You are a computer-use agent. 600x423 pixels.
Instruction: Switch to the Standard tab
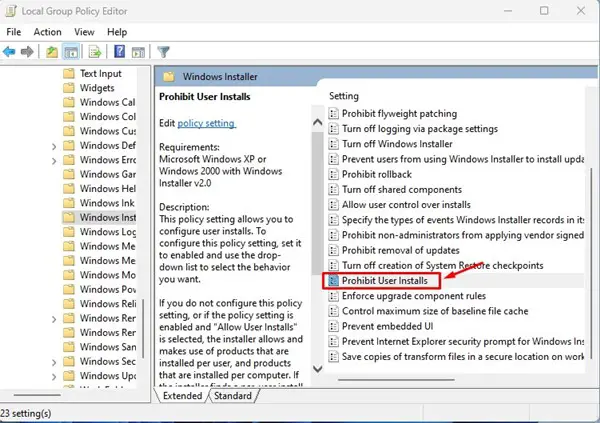click(233, 396)
